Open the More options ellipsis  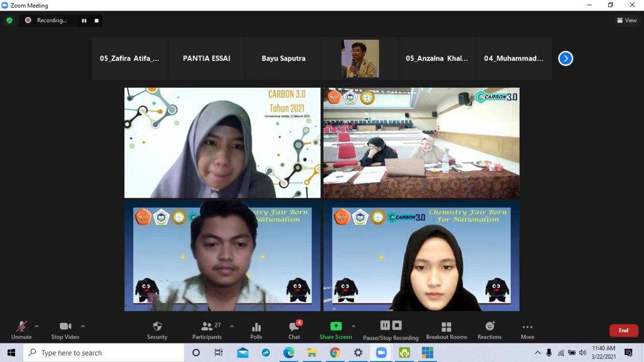point(527,330)
